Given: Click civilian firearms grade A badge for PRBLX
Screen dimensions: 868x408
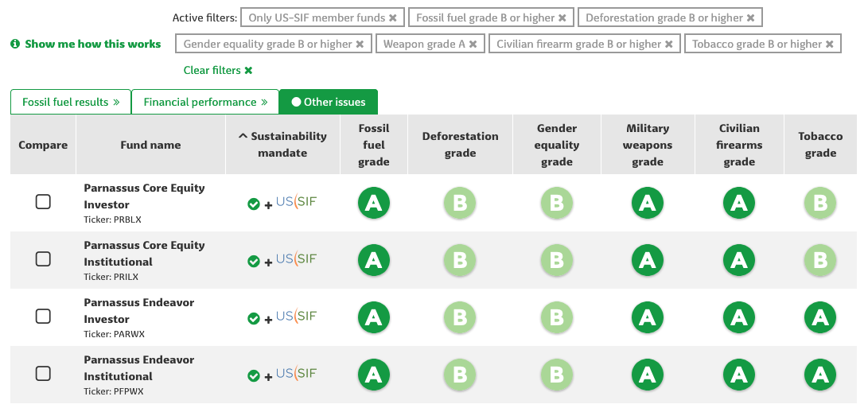Looking at the screenshot, I should coord(739,203).
